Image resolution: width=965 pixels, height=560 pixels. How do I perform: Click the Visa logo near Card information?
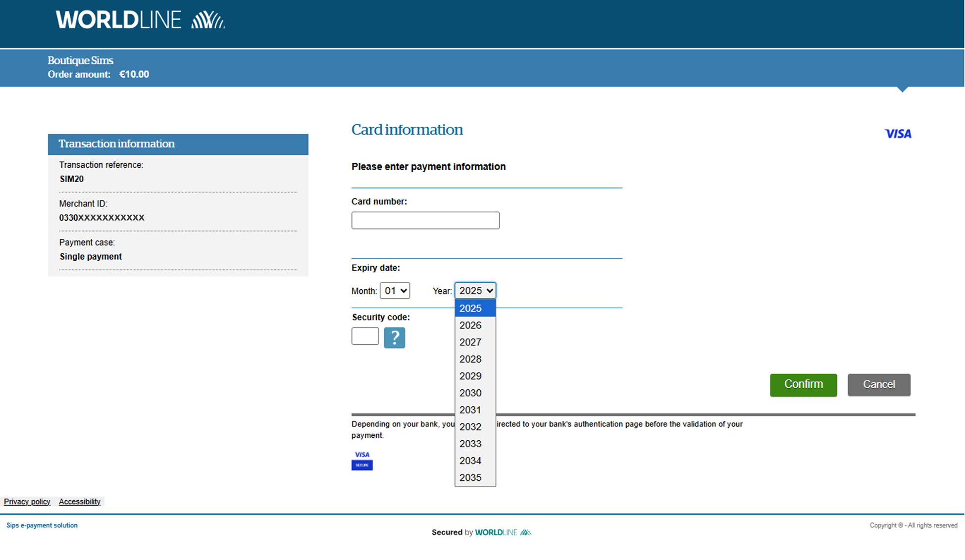[x=898, y=134]
